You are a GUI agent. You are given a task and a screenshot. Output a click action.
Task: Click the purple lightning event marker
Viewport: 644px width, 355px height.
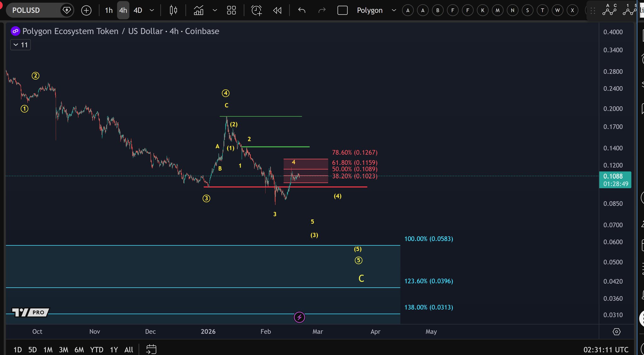point(299,317)
